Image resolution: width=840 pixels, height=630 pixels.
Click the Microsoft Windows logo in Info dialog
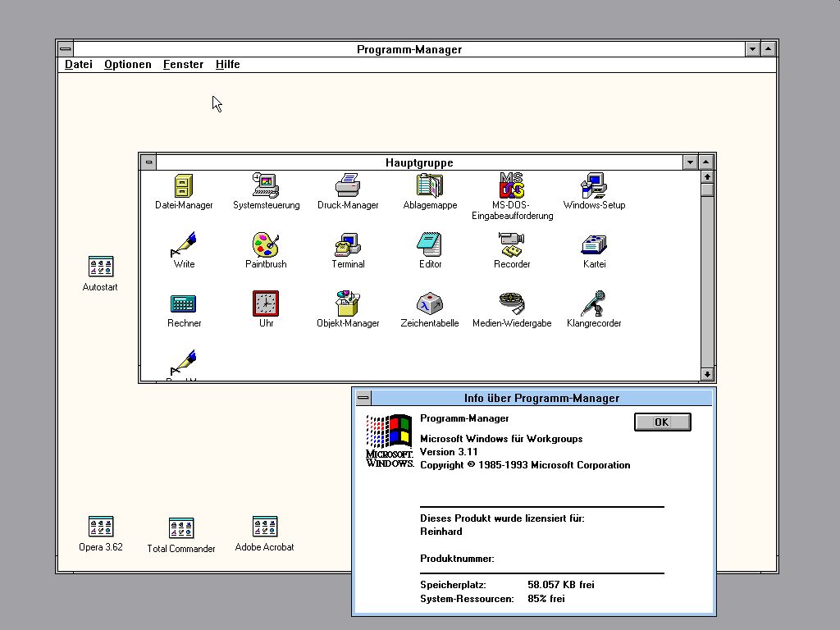coord(390,441)
